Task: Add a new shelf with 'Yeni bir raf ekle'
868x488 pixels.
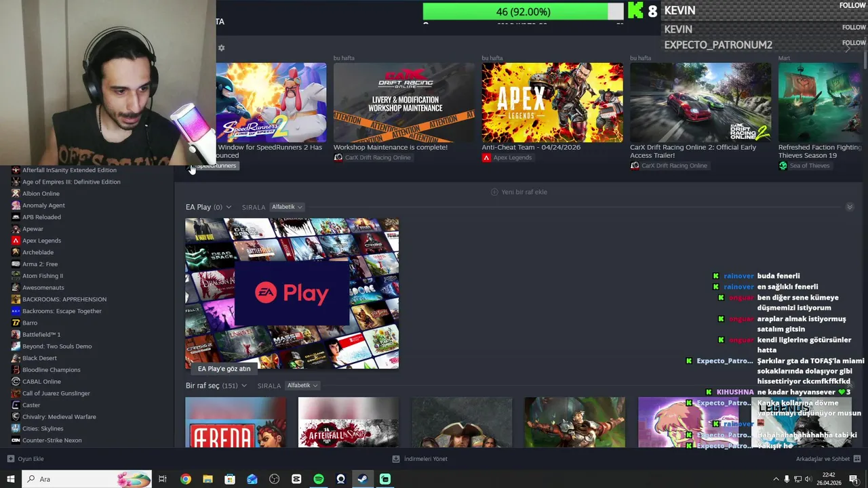Action: click(519, 192)
